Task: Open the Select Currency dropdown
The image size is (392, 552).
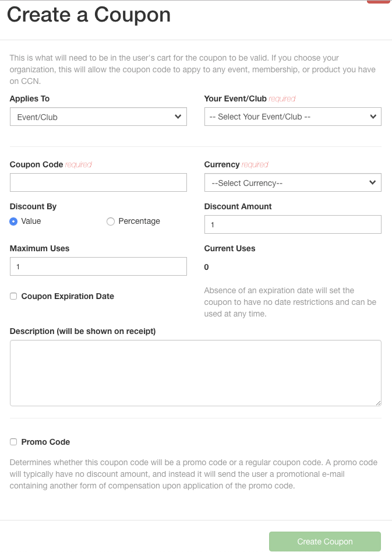Action: coord(292,183)
